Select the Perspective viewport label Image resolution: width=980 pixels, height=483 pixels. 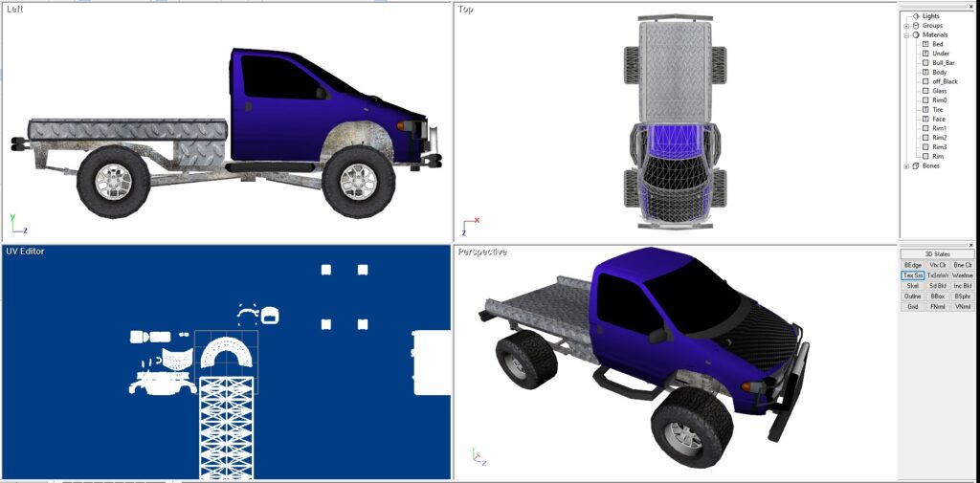[481, 252]
